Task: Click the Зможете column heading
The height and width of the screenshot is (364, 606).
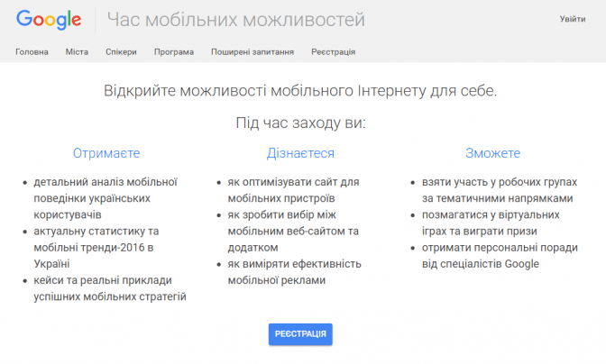Action: 492,153
